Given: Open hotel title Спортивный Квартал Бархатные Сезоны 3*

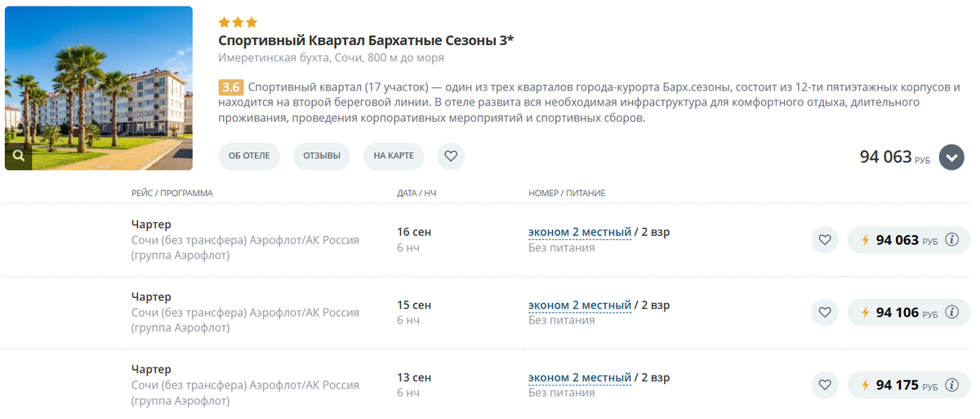Looking at the screenshot, I should click(x=366, y=41).
